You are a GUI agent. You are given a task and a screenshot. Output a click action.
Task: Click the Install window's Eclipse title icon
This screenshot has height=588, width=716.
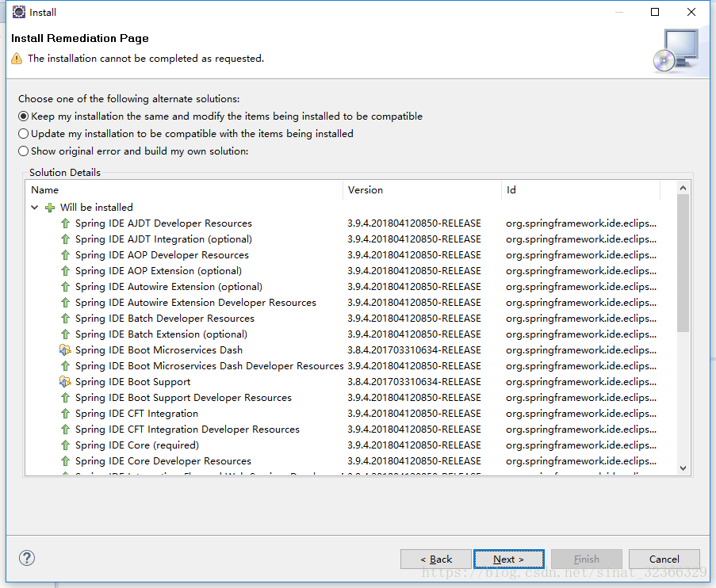pyautogui.click(x=19, y=12)
